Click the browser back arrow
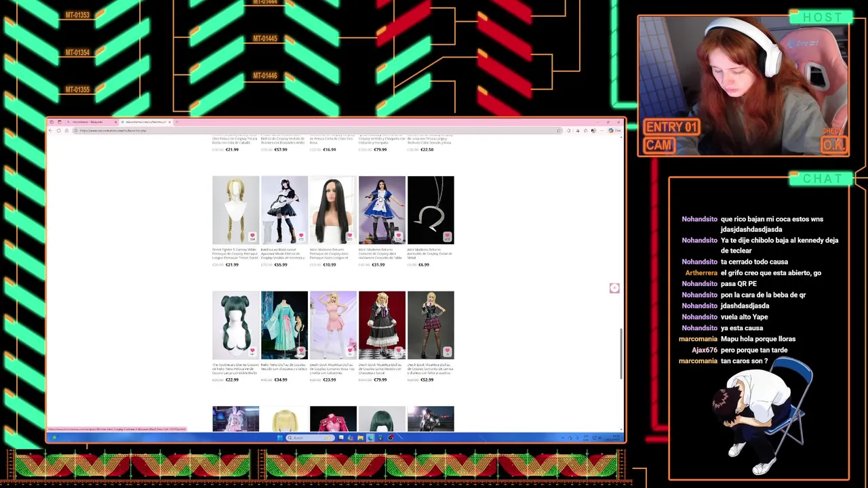 (x=51, y=130)
